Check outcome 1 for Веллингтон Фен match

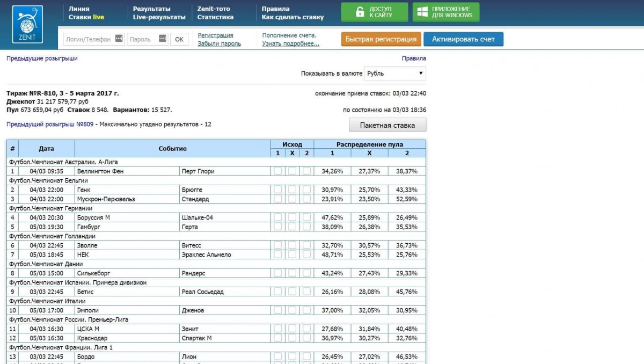click(277, 171)
